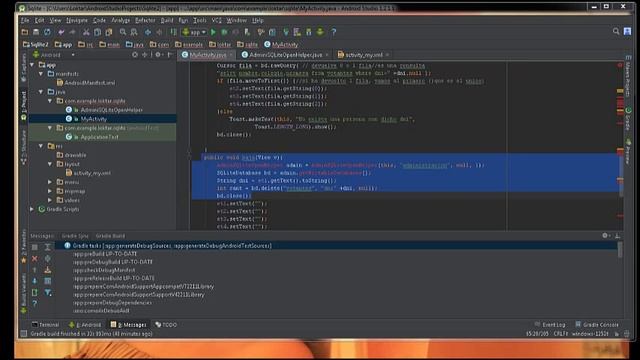Viewport: 640px width, 360px height.
Task: Collapse the manifests folder
Action: click(x=41, y=74)
